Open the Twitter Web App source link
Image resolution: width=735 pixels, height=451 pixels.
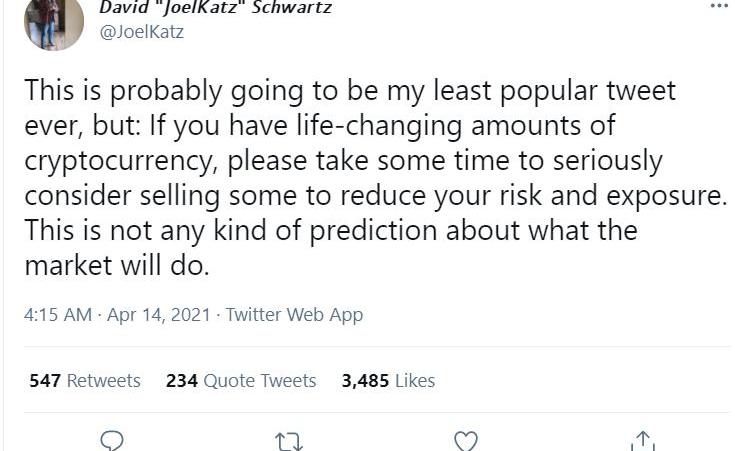pyautogui.click(x=294, y=315)
